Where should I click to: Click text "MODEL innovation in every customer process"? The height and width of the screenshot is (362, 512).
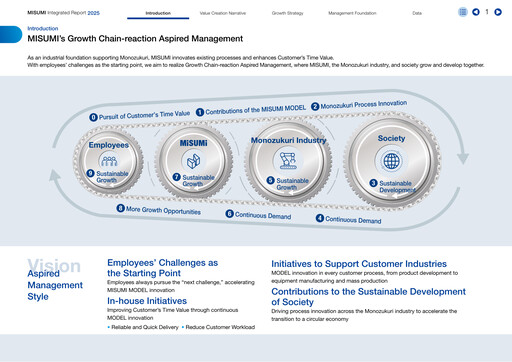point(364,277)
